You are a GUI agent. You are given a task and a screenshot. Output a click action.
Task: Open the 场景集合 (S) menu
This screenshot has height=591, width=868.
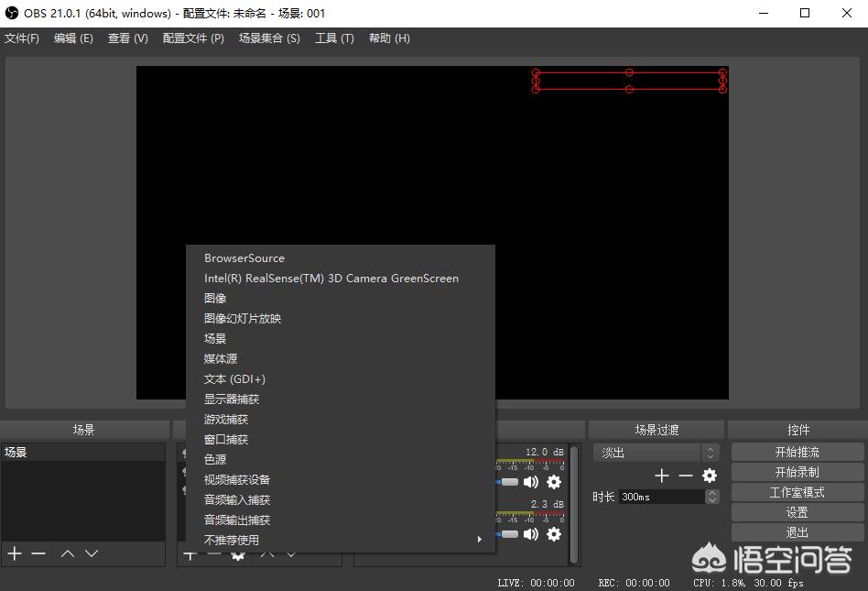pyautogui.click(x=269, y=38)
